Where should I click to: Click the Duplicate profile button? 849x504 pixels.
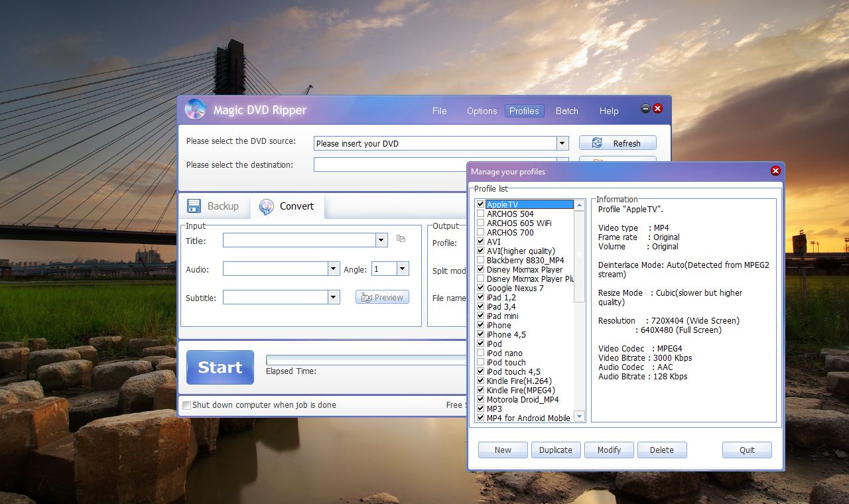coord(556,450)
